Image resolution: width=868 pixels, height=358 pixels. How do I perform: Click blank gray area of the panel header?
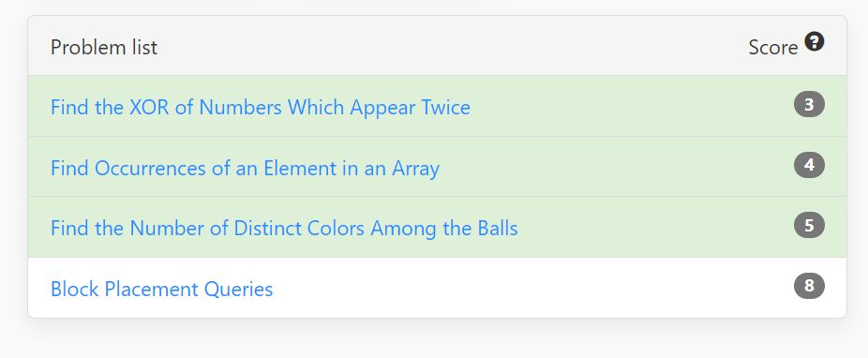(442, 47)
